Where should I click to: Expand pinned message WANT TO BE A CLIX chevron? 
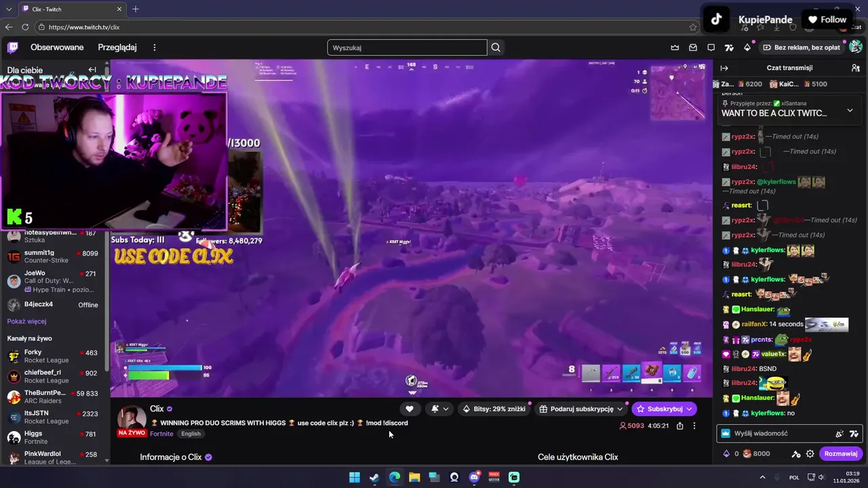pyautogui.click(x=850, y=110)
